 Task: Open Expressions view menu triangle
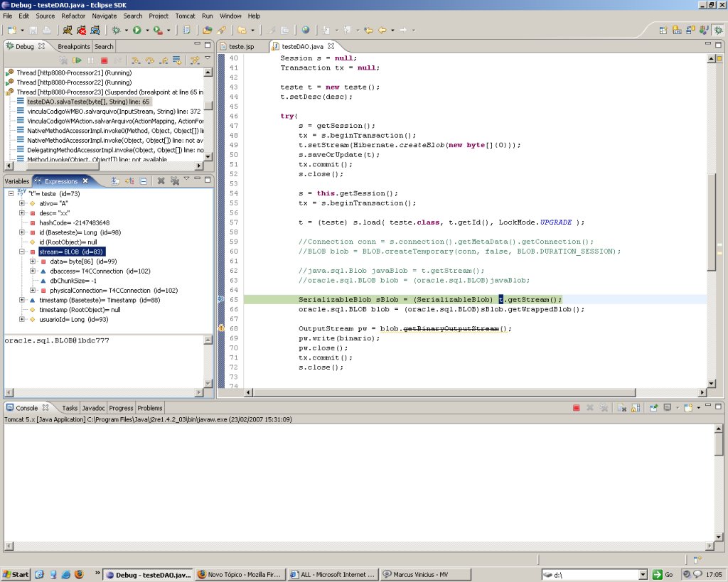(187, 178)
